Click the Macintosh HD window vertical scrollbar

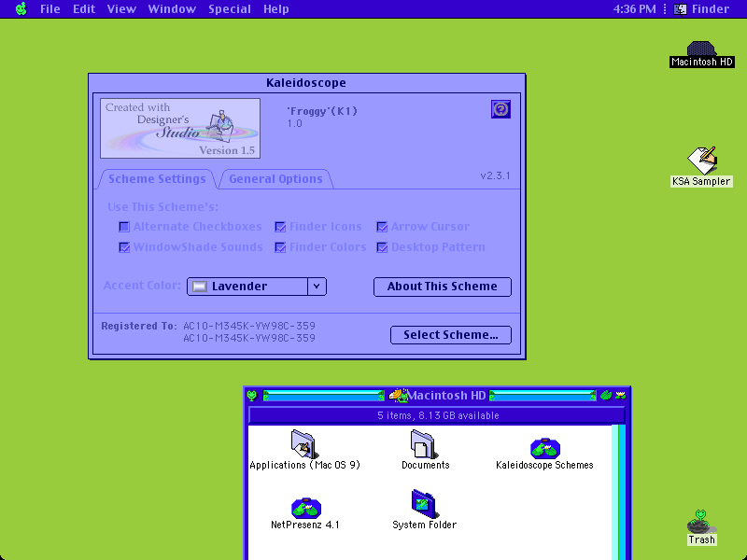(618, 493)
